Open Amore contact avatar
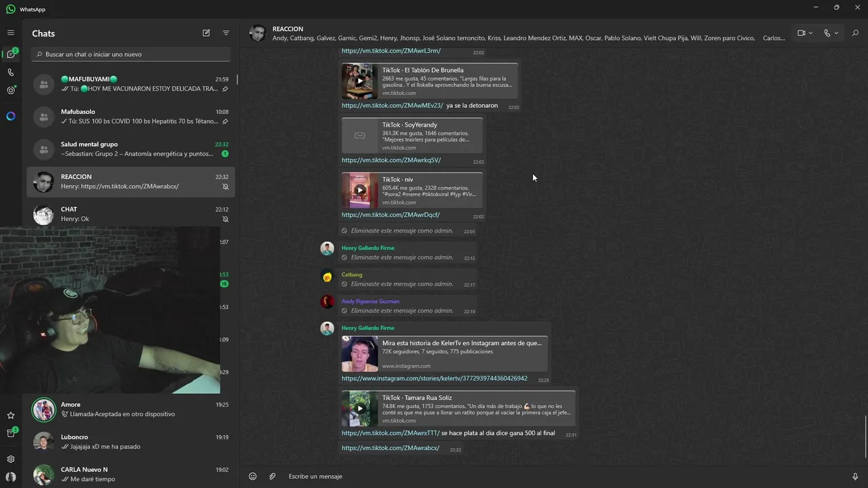This screenshot has width=868, height=488. [x=44, y=409]
